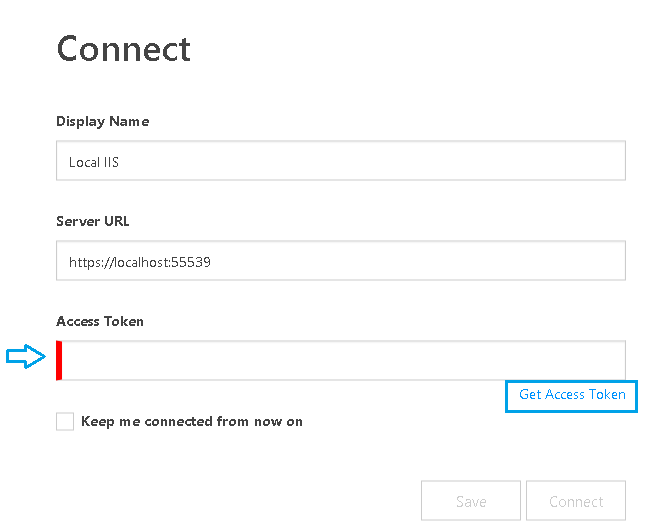Click the word "Local" in Display Name
This screenshot has width=646, height=532.
click(83, 162)
